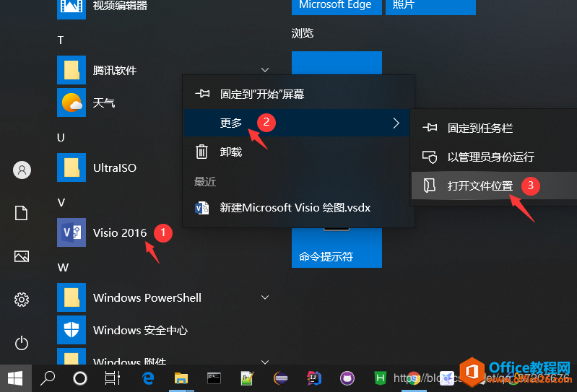The width and height of the screenshot is (577, 392).
Task: Launch IntelliJ IDEA from the taskbar
Action: click(x=314, y=378)
